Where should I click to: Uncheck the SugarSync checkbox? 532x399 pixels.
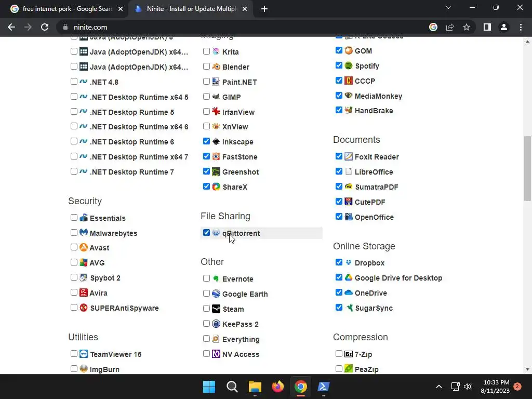(339, 308)
